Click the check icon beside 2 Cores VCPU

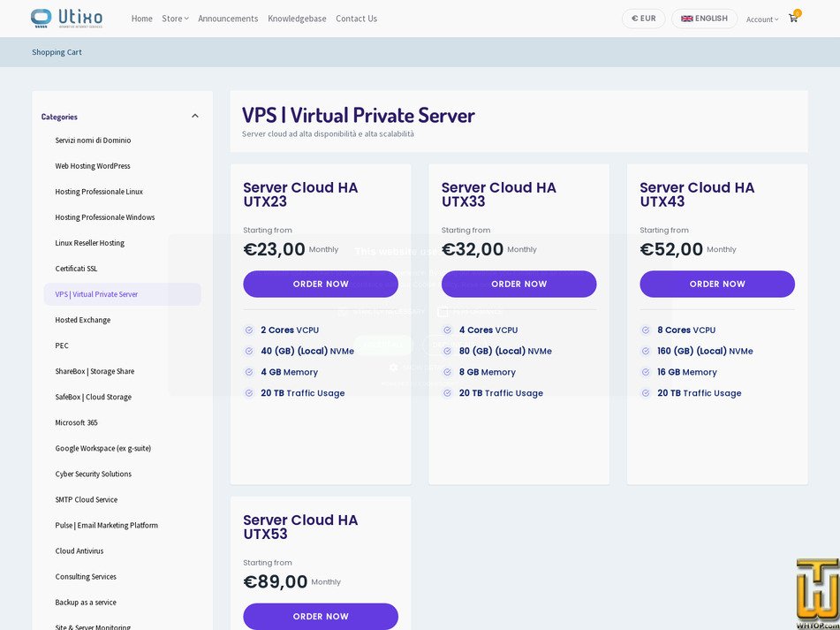click(249, 330)
